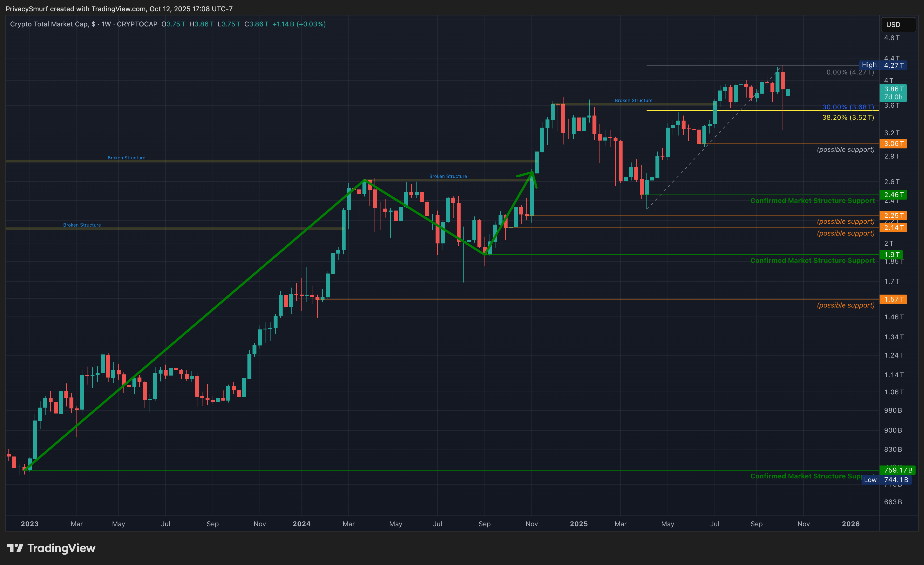
Task: Click the green 2.46 T price label
Action: [893, 195]
